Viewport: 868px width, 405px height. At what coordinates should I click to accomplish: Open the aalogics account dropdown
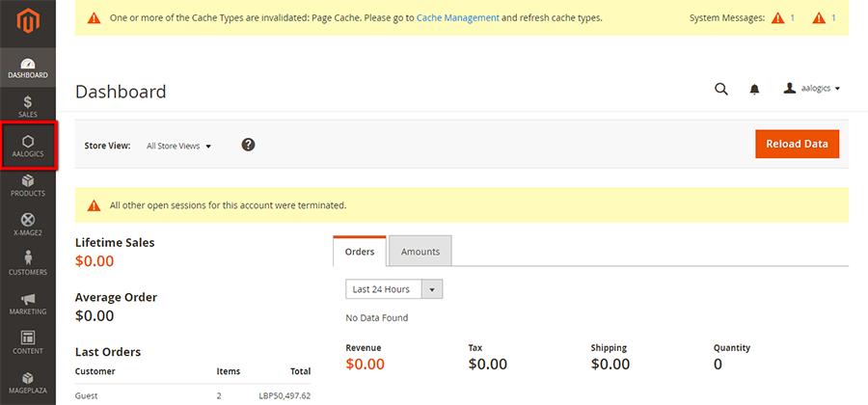[812, 89]
